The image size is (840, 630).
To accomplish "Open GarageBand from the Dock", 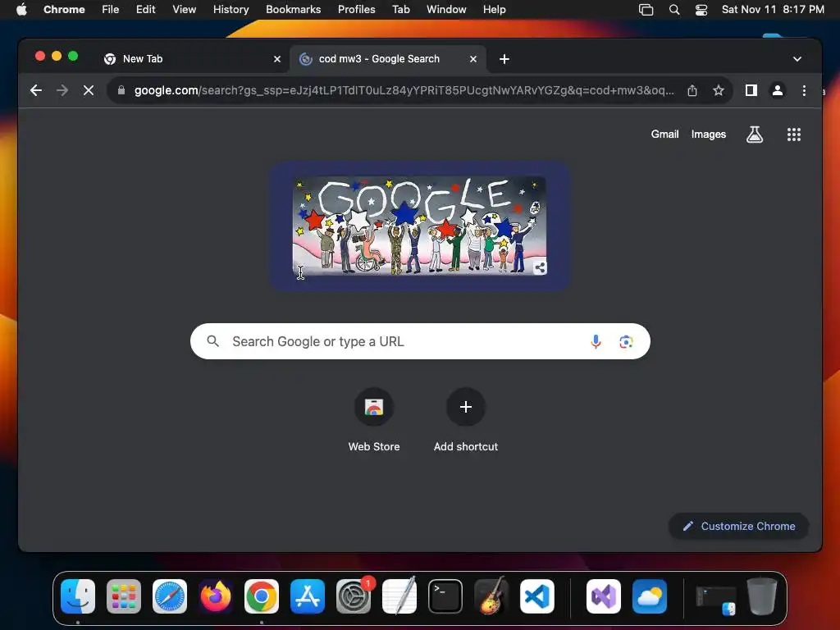I will (x=491, y=596).
